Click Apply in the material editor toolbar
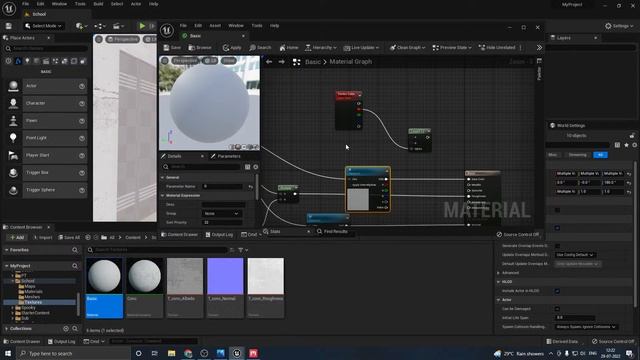The height and width of the screenshot is (360, 640). pos(232,48)
